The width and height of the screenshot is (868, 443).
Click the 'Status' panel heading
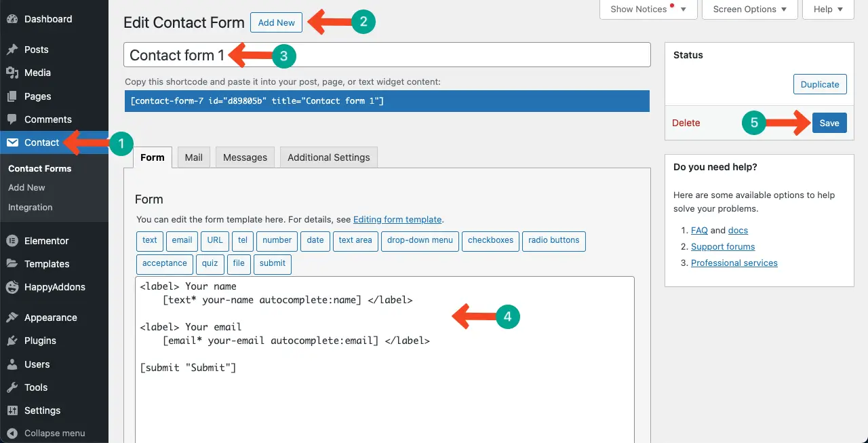[x=688, y=55]
